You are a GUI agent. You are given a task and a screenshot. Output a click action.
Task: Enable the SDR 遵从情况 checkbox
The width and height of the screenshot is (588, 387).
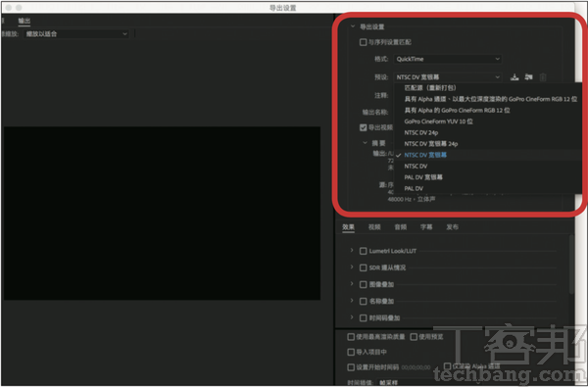363,267
